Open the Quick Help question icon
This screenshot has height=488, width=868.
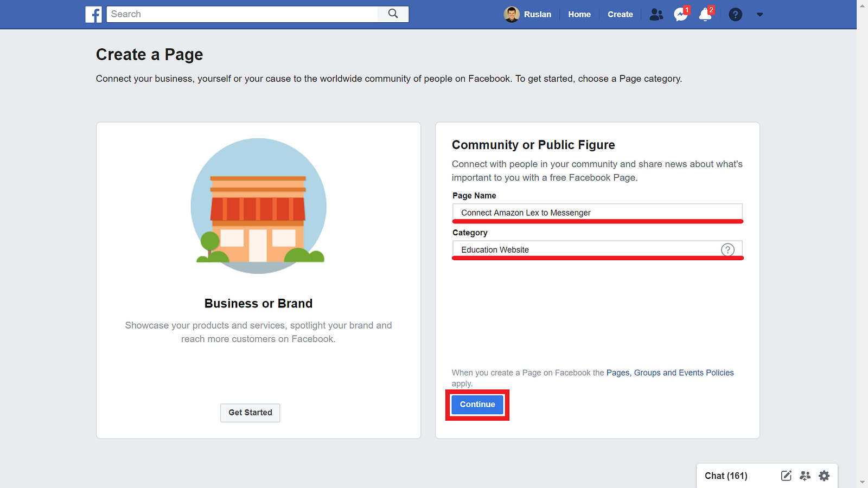[735, 15]
